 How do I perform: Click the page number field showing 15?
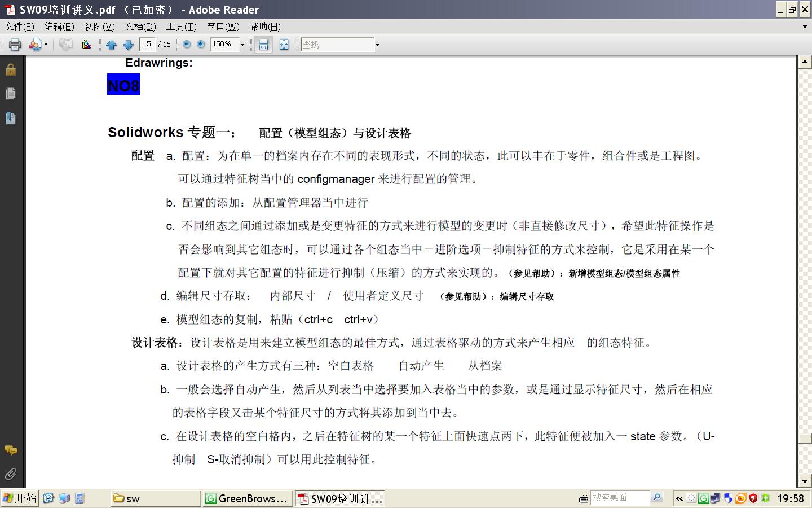coord(147,44)
